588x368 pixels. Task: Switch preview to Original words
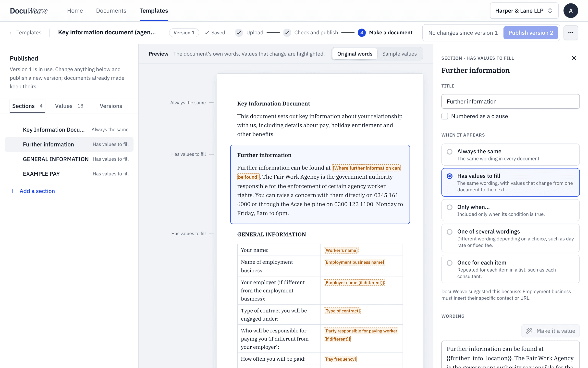click(355, 54)
